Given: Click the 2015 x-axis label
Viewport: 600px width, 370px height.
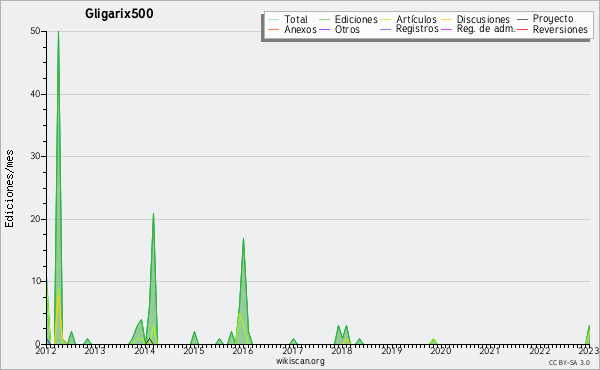Looking at the screenshot, I should click(194, 351).
